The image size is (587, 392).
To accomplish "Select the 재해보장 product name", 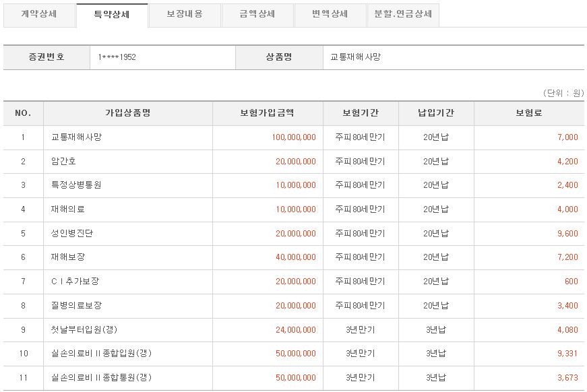I will pos(68,257).
